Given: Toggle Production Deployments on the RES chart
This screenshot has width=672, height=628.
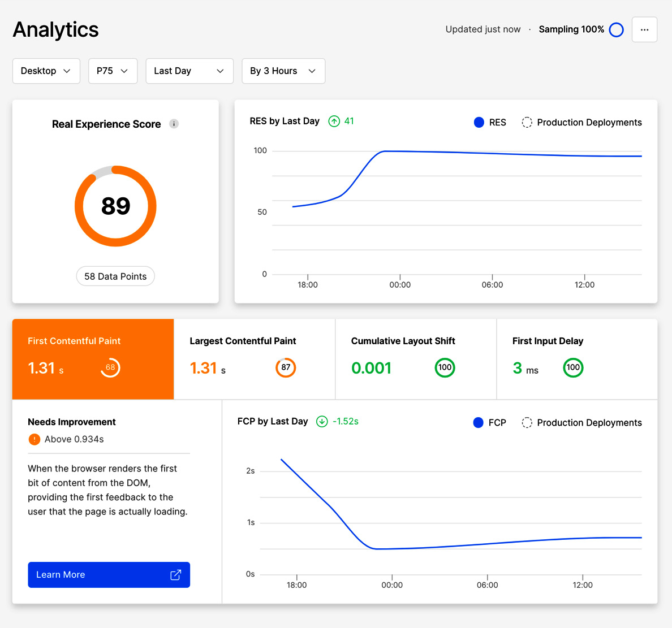Looking at the screenshot, I should pyautogui.click(x=581, y=122).
